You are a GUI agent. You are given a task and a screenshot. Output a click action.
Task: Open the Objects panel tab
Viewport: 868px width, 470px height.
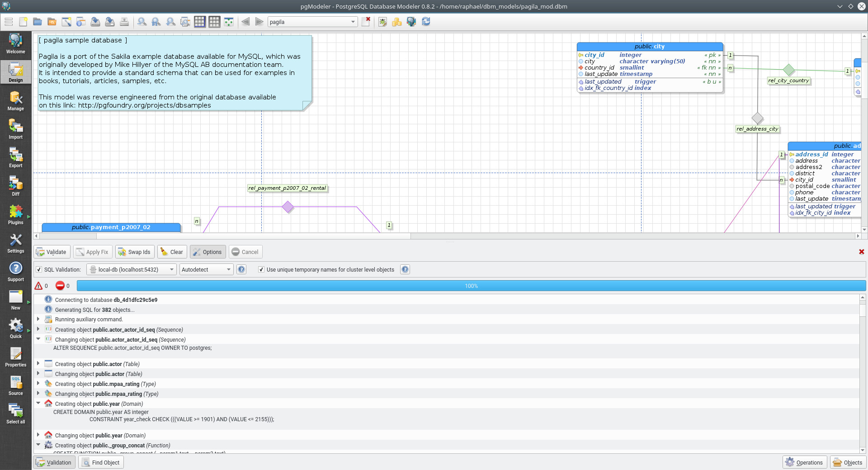point(848,462)
